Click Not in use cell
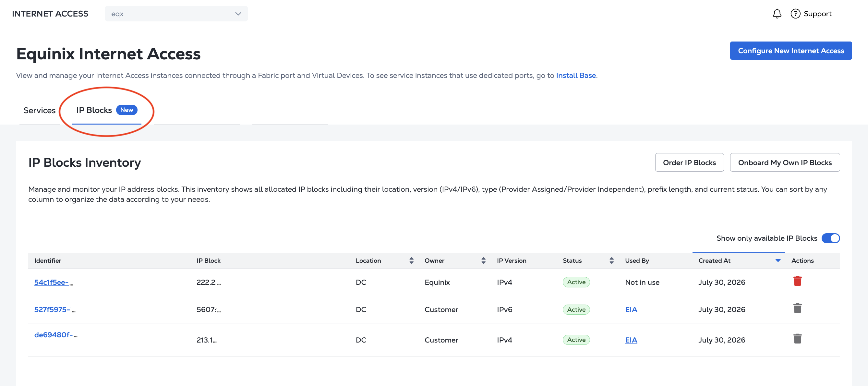The height and width of the screenshot is (386, 868). [x=642, y=282]
